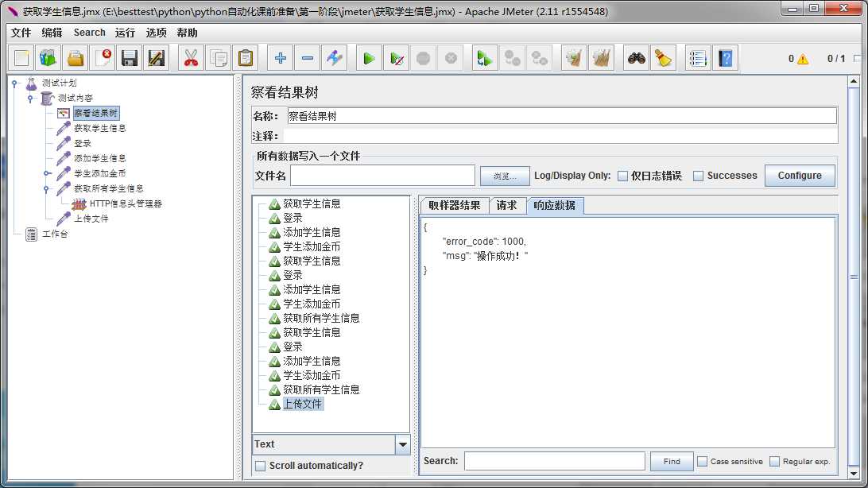The width and height of the screenshot is (868, 488).
Task: Open the Search menu
Action: click(x=89, y=33)
